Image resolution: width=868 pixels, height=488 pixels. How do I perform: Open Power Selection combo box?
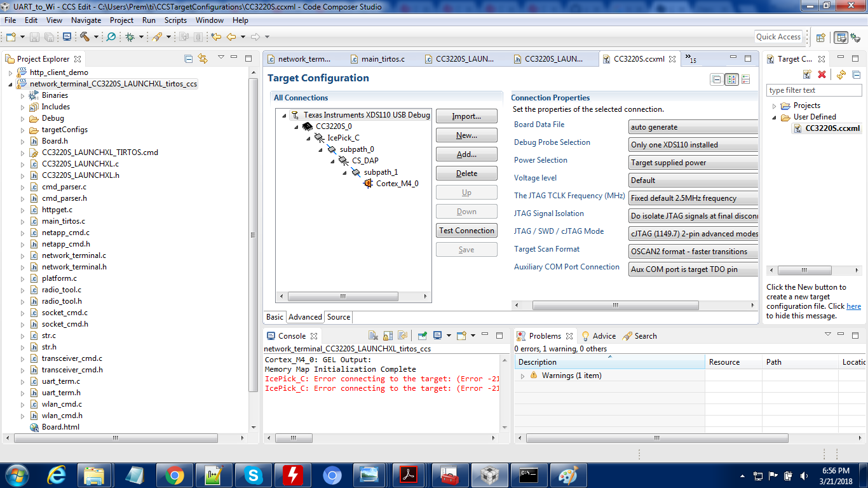click(693, 163)
